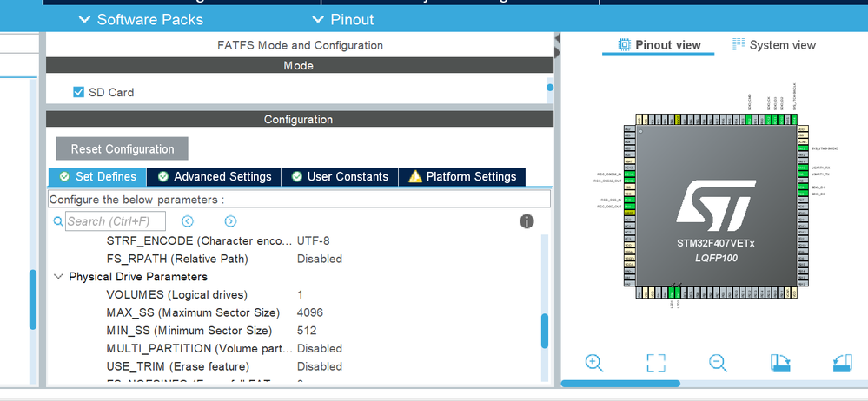This screenshot has width=868, height=401.
Task: Click the pinout view horizontal scrollbar
Action: tap(620, 384)
